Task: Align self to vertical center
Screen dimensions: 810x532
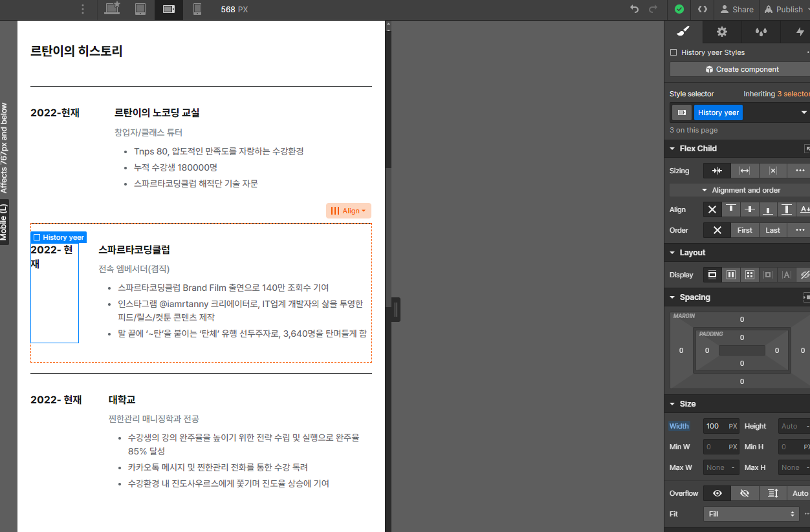Action: pyautogui.click(x=750, y=209)
